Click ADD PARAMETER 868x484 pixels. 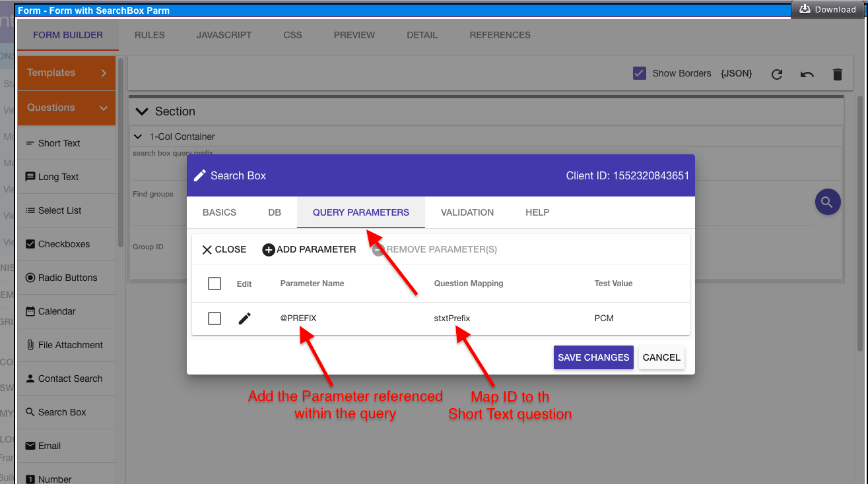pyautogui.click(x=309, y=249)
